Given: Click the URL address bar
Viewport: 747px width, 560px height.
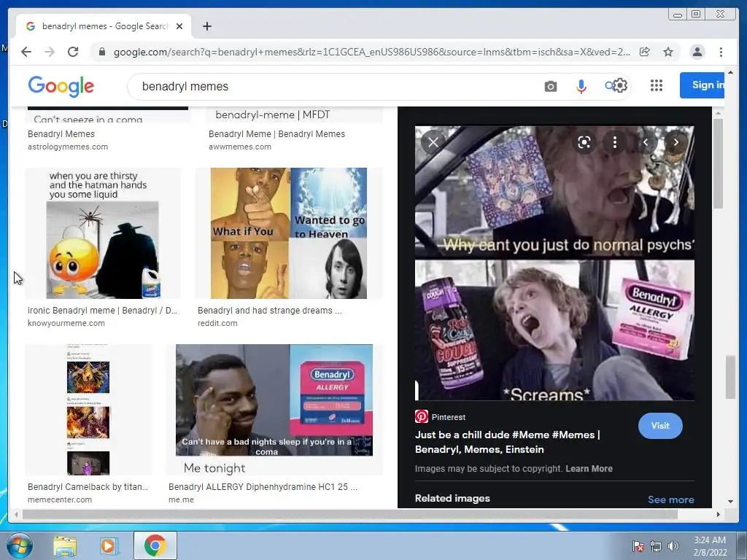Looking at the screenshot, I should coord(371,52).
